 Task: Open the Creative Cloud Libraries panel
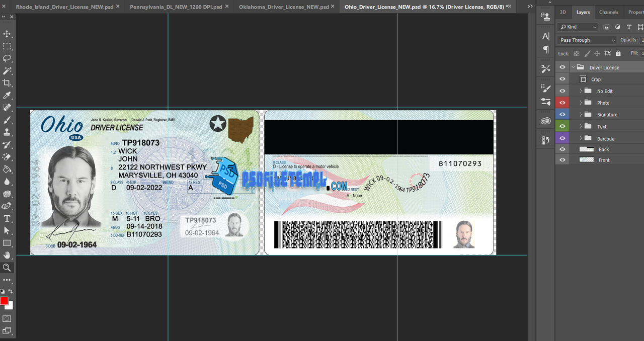(x=546, y=121)
